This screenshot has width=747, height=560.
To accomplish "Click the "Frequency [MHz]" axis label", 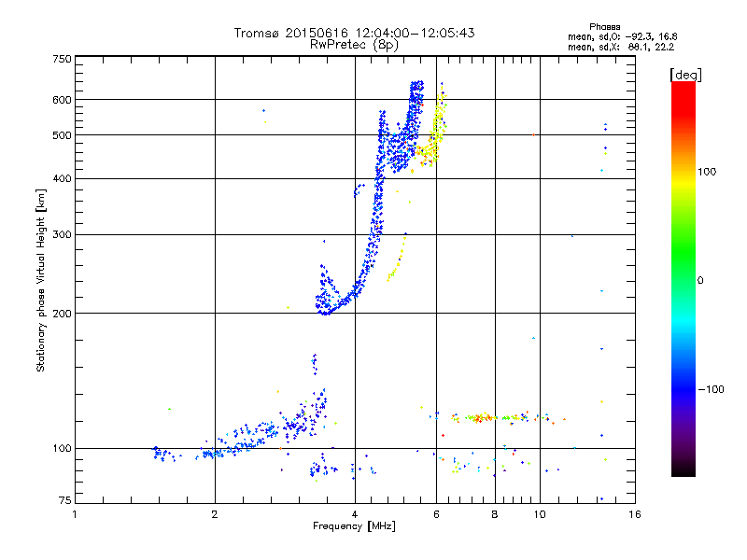I will point(354,526).
